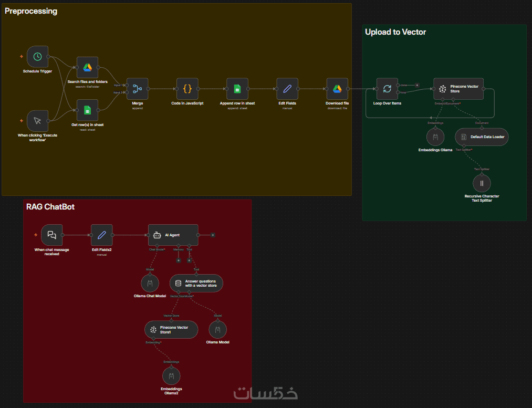This screenshot has width=532, height=408.
Task: Click the plus on Loop done output
Action: [x=417, y=85]
